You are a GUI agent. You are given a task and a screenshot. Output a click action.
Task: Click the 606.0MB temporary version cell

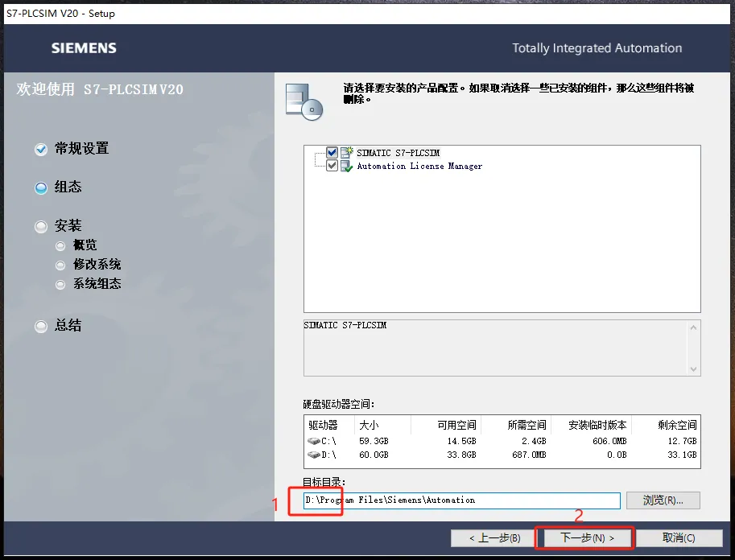pos(609,441)
